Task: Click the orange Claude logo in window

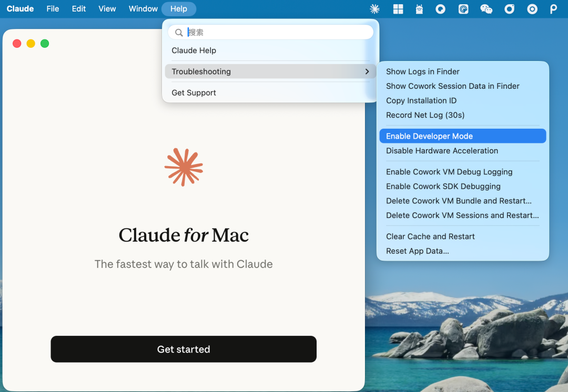Action: 184,167
